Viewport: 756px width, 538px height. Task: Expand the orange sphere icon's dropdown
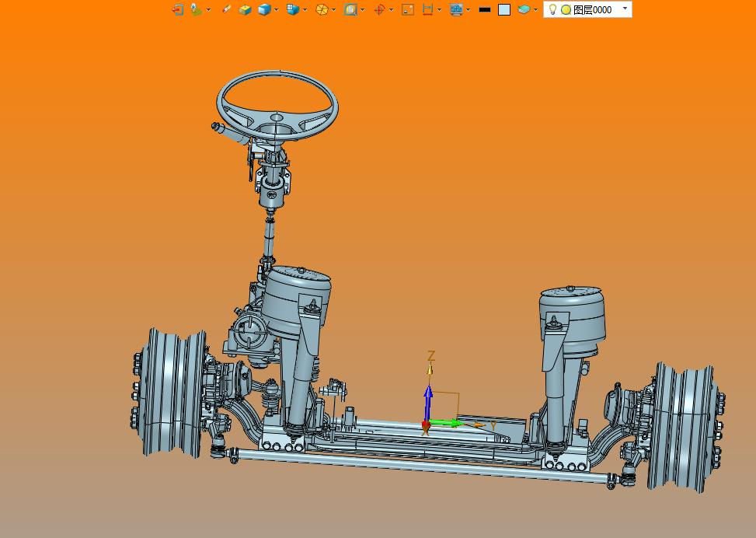click(333, 9)
